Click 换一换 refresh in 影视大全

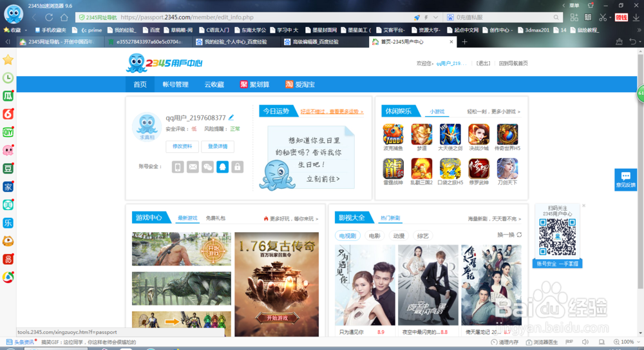pos(509,235)
